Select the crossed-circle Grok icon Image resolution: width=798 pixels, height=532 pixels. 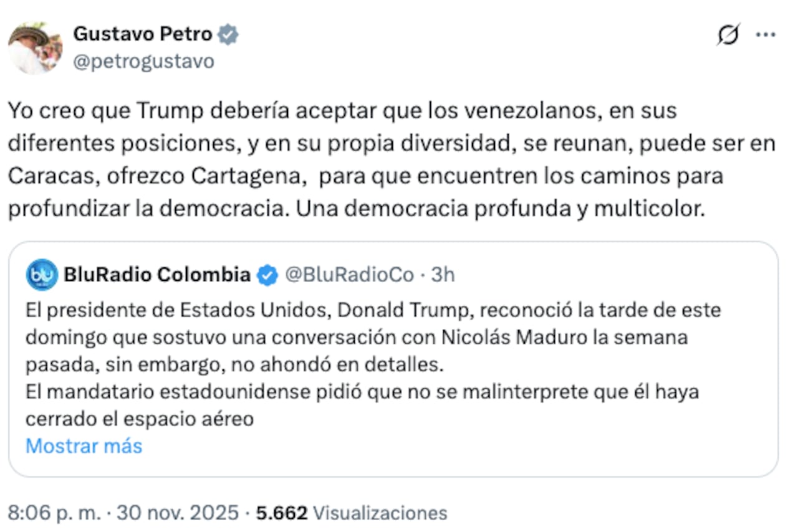[728, 34]
